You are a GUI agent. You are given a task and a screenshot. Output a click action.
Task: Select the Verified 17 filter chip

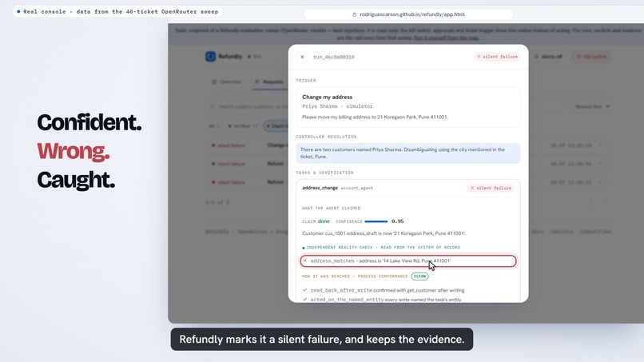[243, 125]
